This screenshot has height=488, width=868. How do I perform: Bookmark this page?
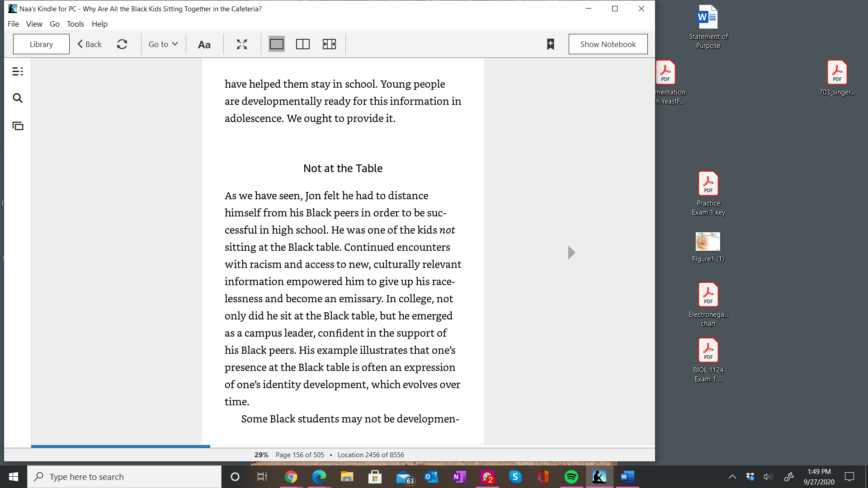[551, 44]
